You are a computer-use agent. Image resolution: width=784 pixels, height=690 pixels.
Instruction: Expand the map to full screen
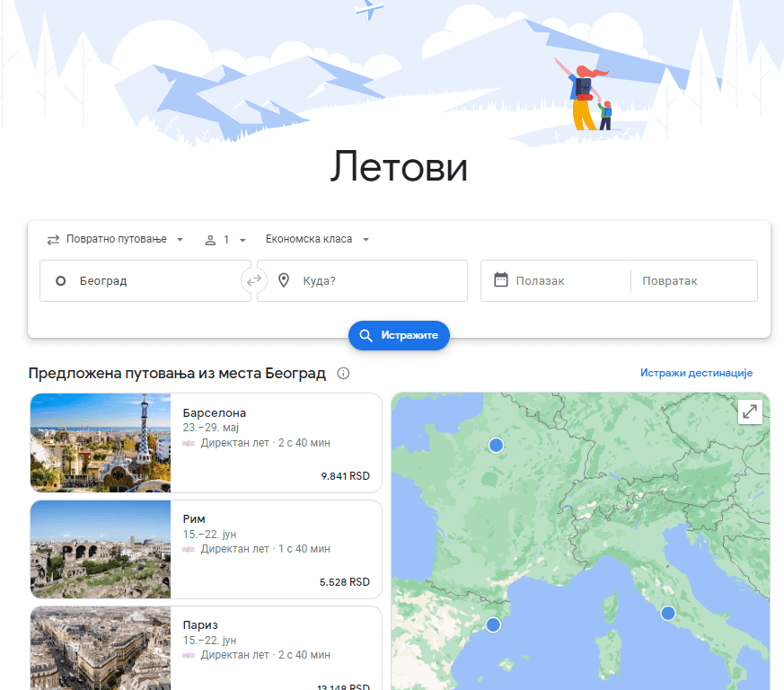(x=750, y=411)
